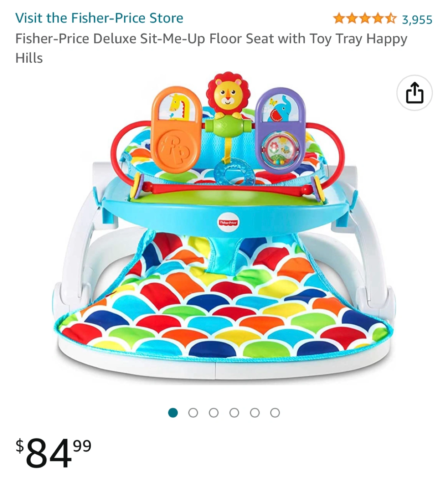Select the product title text
448x485 pixels.
(211, 48)
